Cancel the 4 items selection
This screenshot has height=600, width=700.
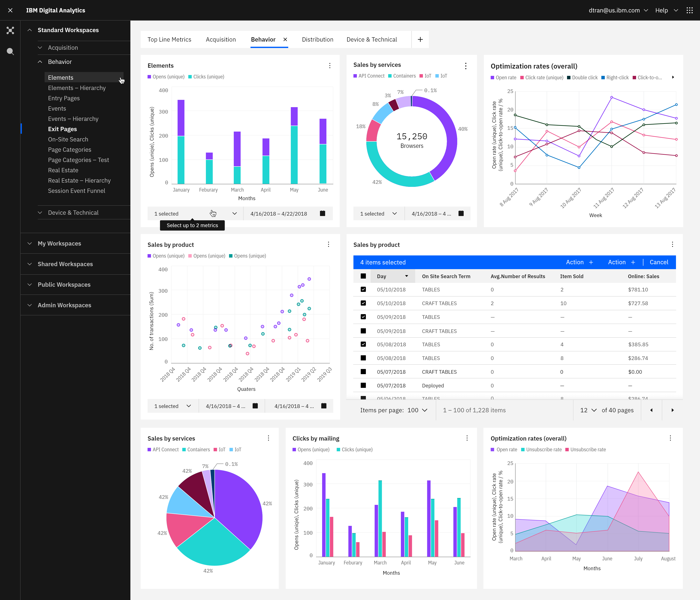point(659,262)
